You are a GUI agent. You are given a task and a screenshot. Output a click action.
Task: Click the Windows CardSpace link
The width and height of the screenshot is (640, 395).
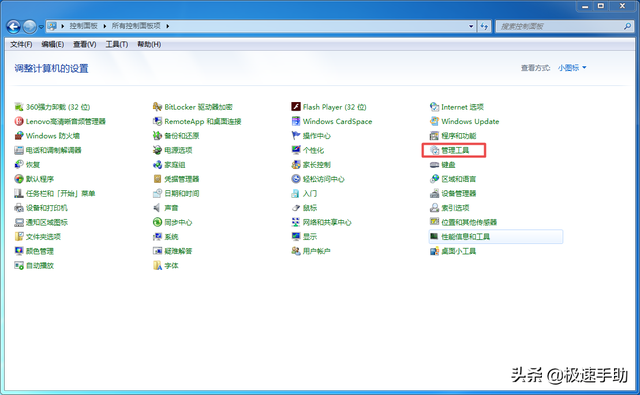coord(338,121)
